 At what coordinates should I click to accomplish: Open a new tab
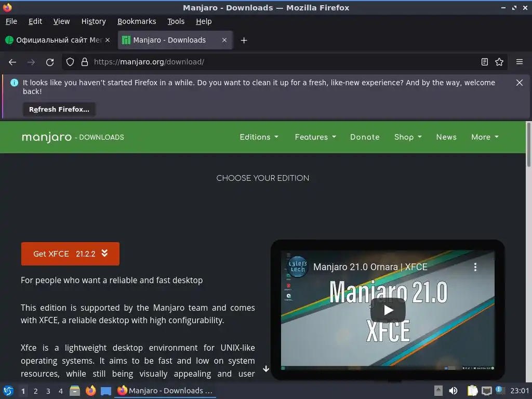point(244,41)
